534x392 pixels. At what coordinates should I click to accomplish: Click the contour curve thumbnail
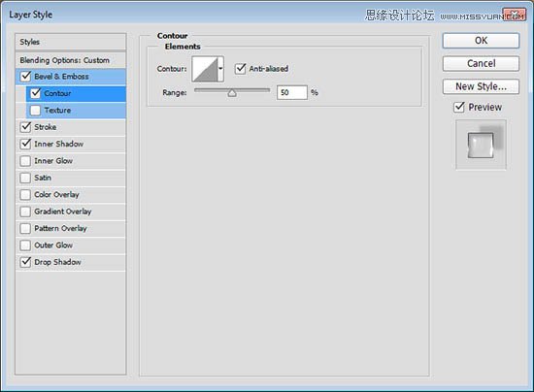click(x=205, y=69)
